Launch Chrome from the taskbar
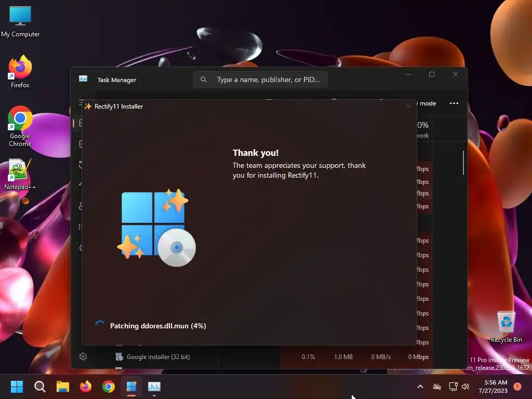This screenshot has height=399, width=532. click(109, 387)
